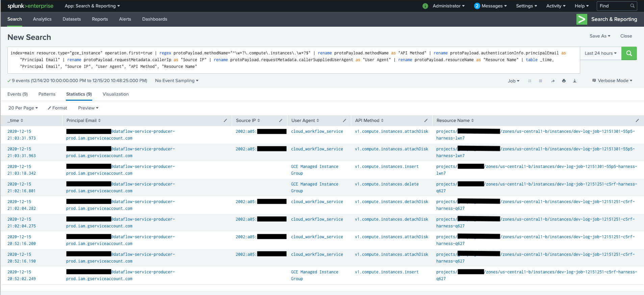
Task: Sort by _time column
Action: click(16, 121)
